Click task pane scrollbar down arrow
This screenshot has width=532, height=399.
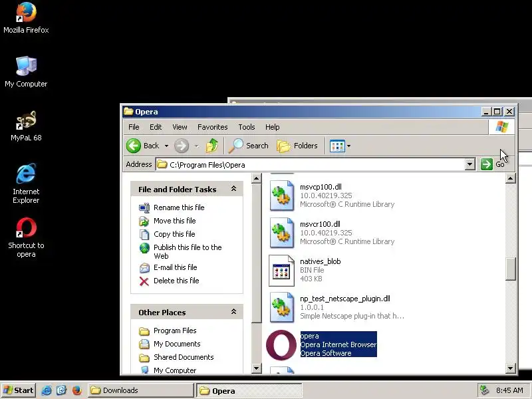point(257,368)
